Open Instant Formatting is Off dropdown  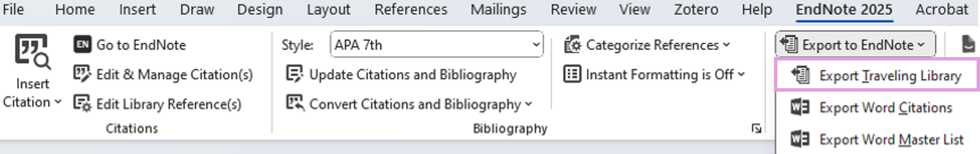click(x=741, y=74)
